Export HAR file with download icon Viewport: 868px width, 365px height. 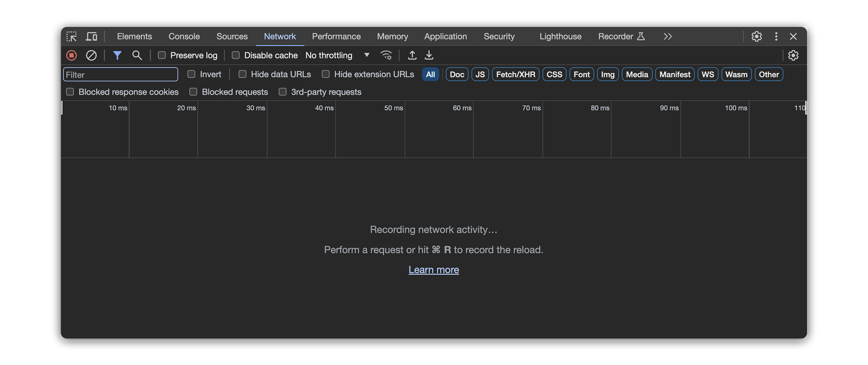[429, 56]
